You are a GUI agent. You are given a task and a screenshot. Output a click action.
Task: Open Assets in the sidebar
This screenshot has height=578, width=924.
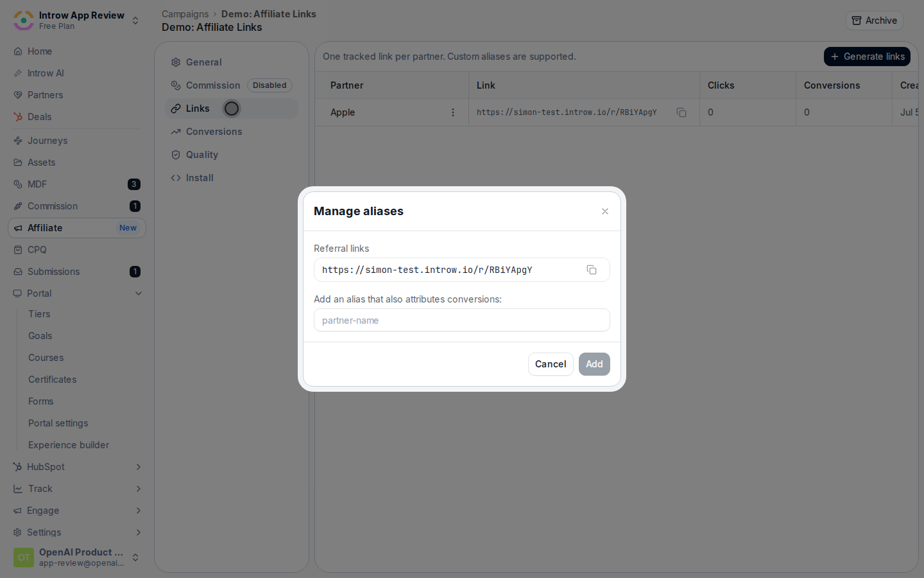coord(77,162)
